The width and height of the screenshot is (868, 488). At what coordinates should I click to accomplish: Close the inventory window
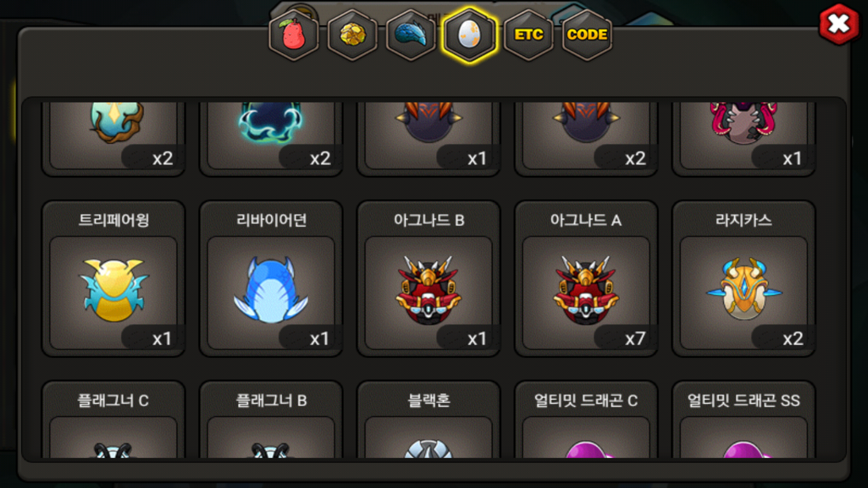point(839,24)
